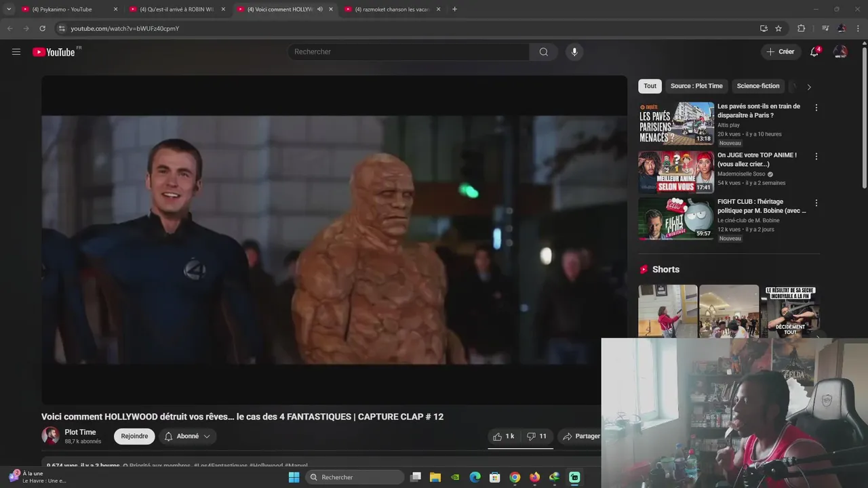
Task: Click the Le ciné-club de M. Bobine text
Action: pyautogui.click(x=749, y=220)
